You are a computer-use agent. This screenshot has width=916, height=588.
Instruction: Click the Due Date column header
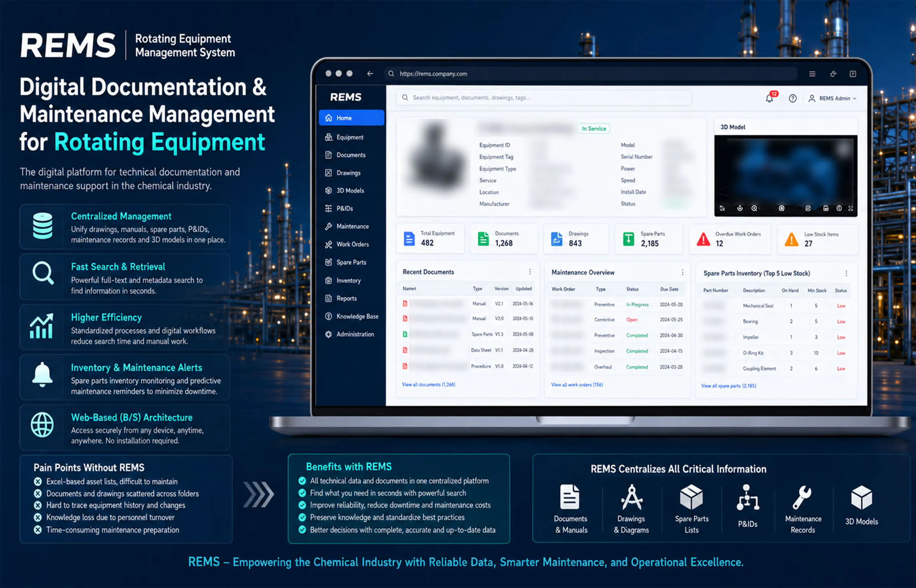click(x=669, y=289)
